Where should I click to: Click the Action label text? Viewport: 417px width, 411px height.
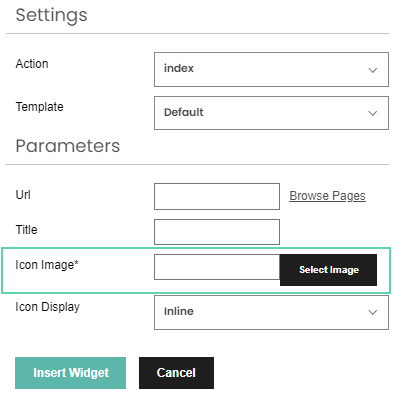click(32, 64)
